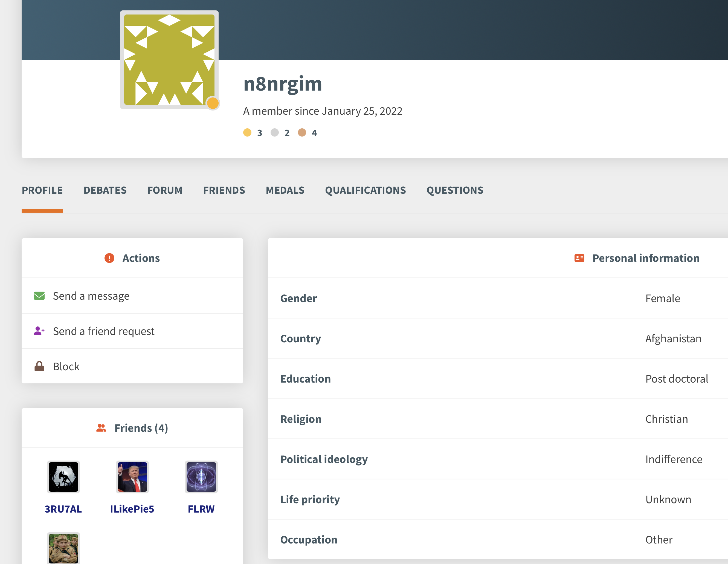Click the Occupation label

tap(309, 540)
